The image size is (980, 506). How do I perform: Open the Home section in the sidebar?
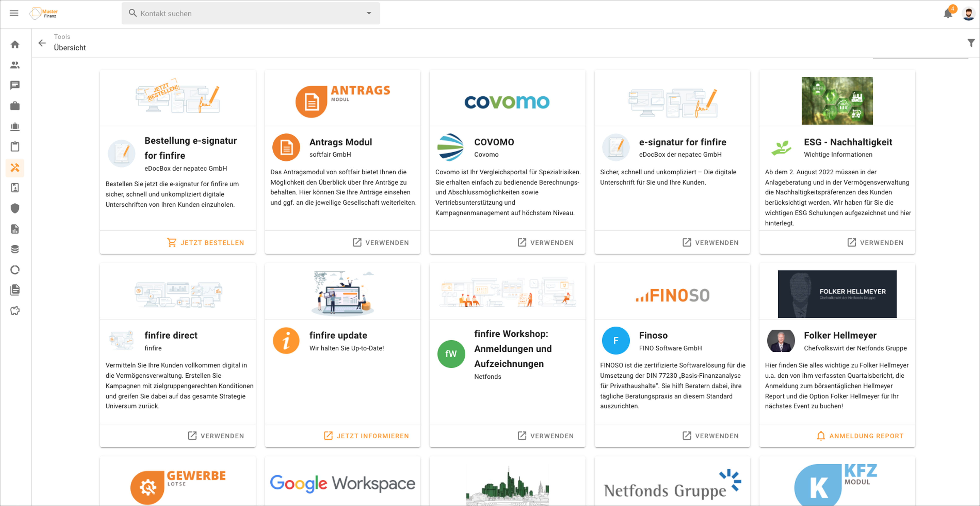click(x=15, y=44)
